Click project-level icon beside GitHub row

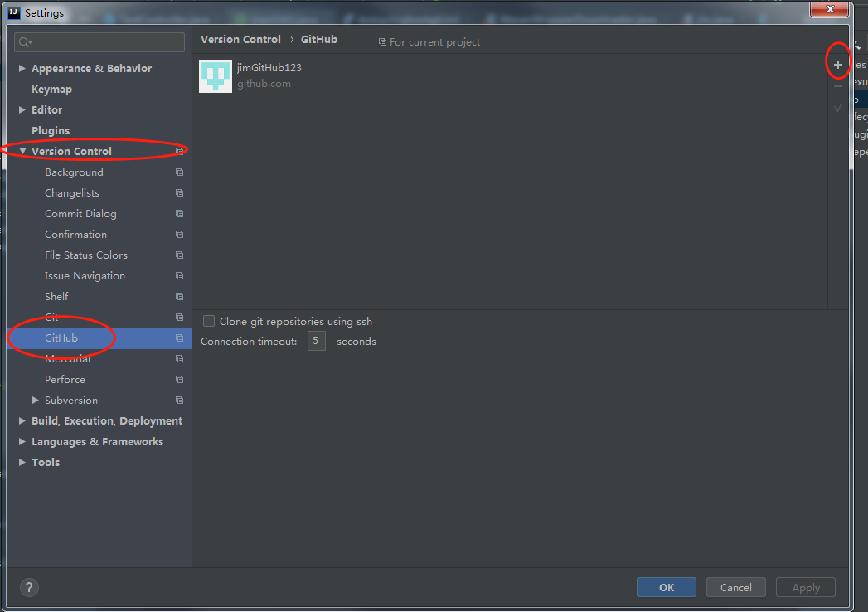click(179, 338)
